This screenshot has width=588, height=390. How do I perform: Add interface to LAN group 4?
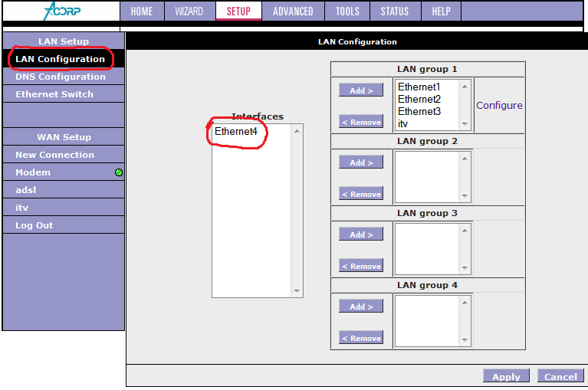click(361, 306)
